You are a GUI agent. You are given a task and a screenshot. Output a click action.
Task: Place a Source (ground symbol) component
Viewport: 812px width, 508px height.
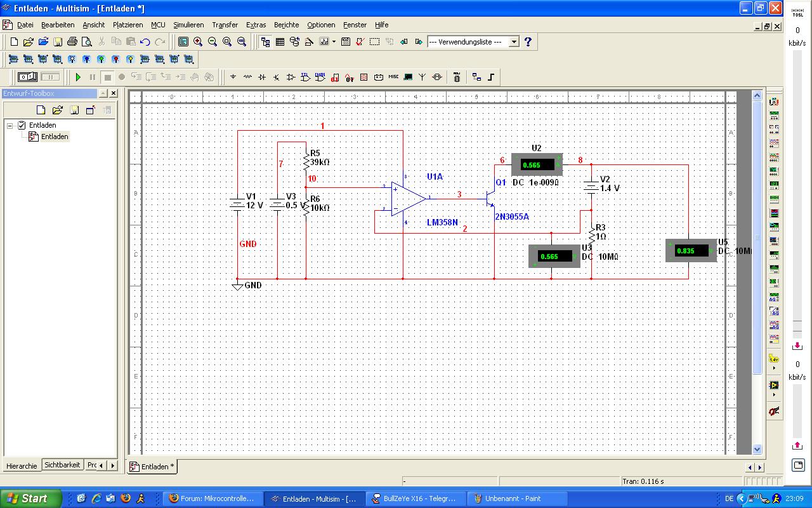(x=233, y=77)
